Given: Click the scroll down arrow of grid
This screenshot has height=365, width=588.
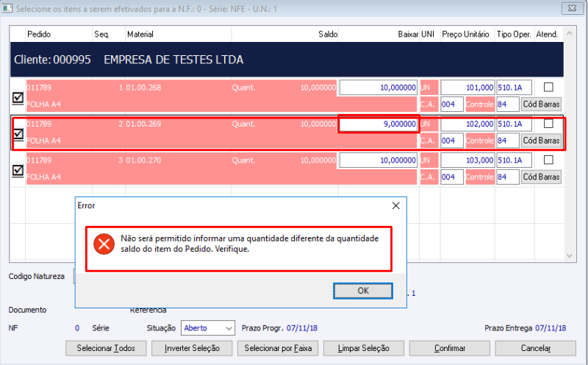Looking at the screenshot, I should (570, 256).
